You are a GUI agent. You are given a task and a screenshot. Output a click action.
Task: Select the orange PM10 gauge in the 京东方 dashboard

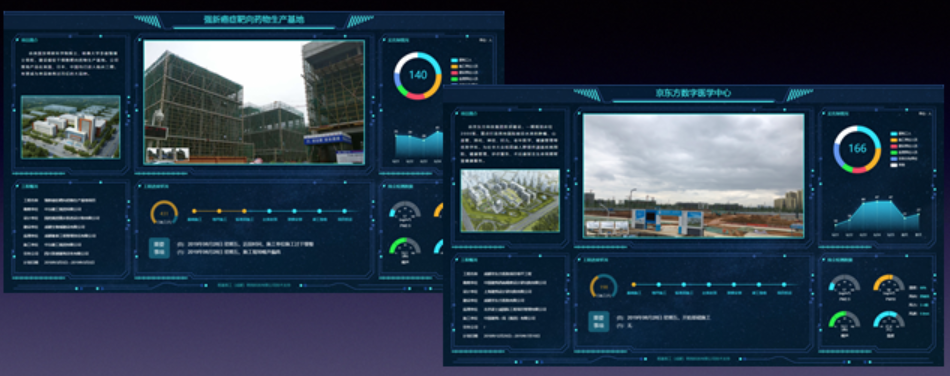888,286
